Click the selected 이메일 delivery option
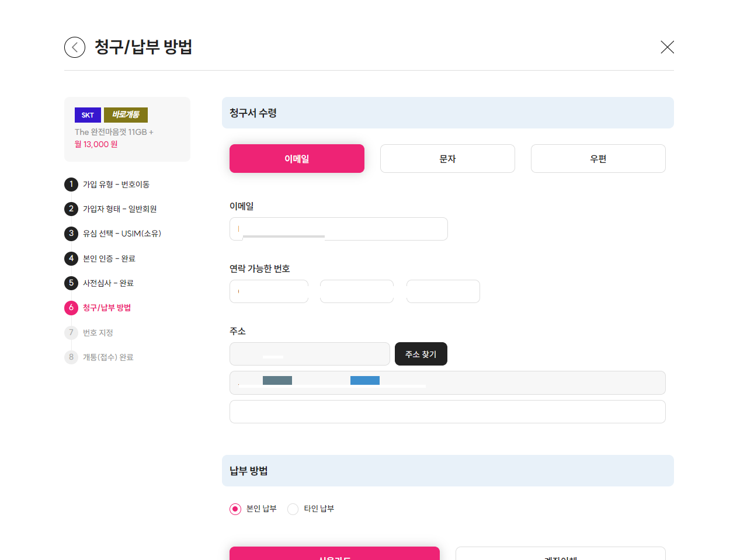 click(x=297, y=158)
